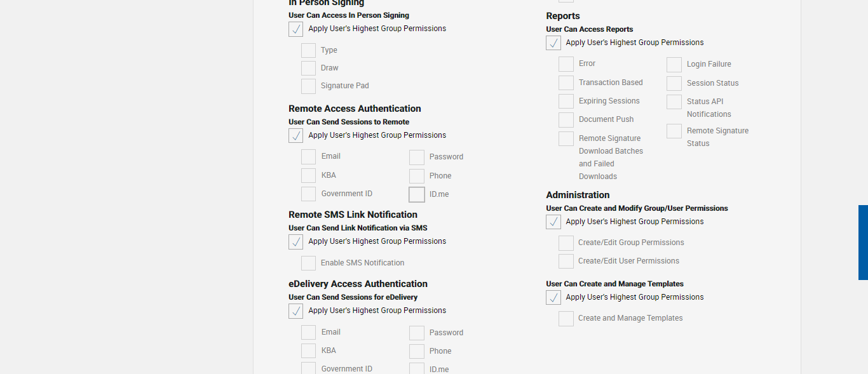Tick the Document Push report checkbox
The image size is (868, 374).
pyautogui.click(x=566, y=120)
